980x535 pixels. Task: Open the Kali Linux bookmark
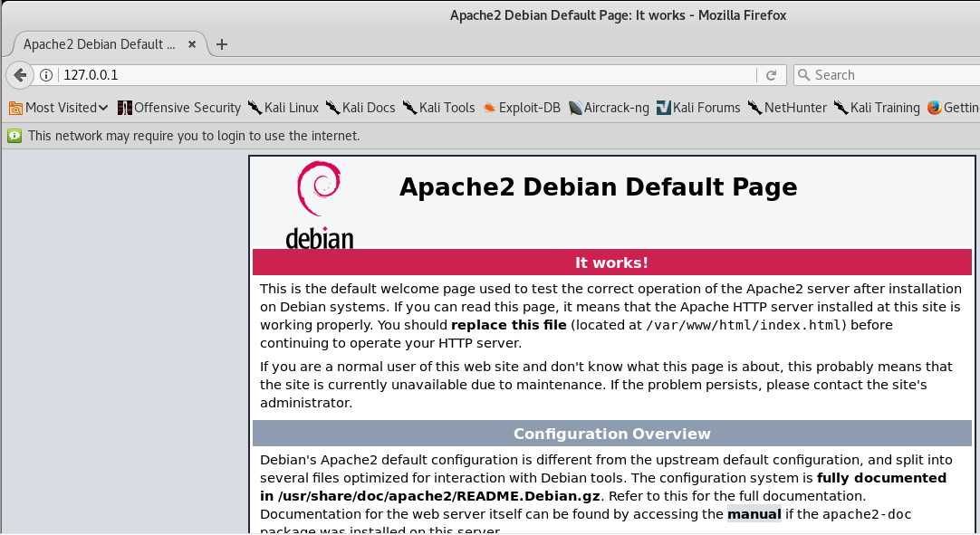[x=283, y=108]
